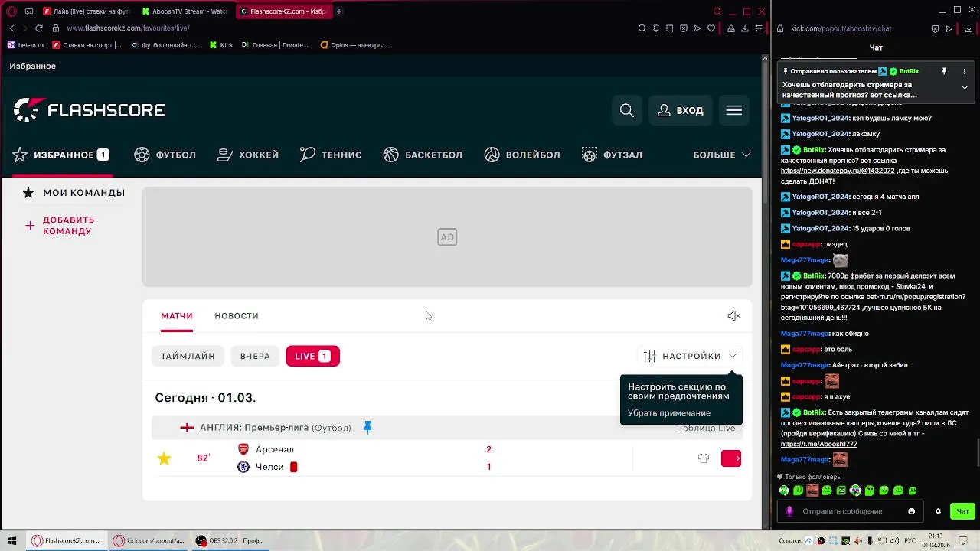Switch to the МАТЧИ tab
The width and height of the screenshot is (980, 551).
click(x=177, y=315)
